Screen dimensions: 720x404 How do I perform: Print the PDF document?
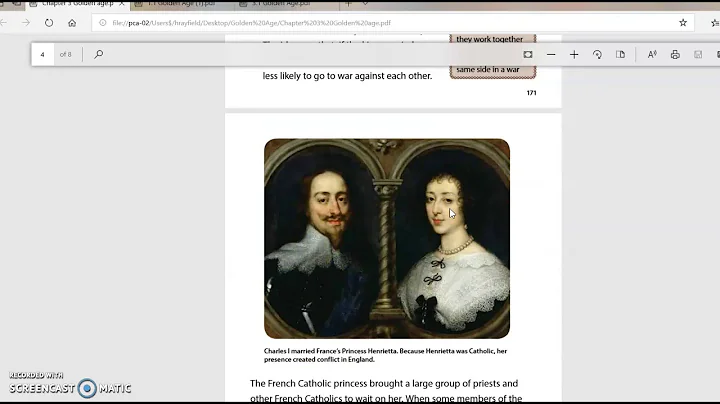[675, 55]
